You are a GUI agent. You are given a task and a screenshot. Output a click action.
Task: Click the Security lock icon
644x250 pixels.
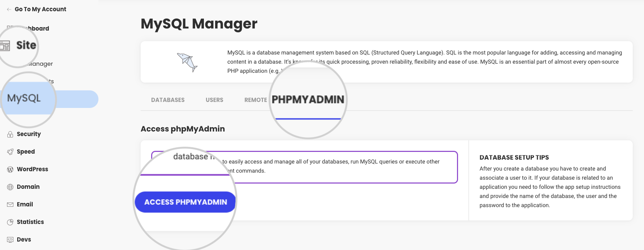(10, 134)
